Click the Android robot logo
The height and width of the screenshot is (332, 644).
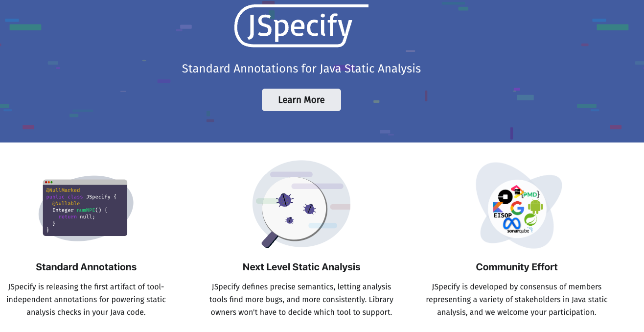pyautogui.click(x=535, y=206)
